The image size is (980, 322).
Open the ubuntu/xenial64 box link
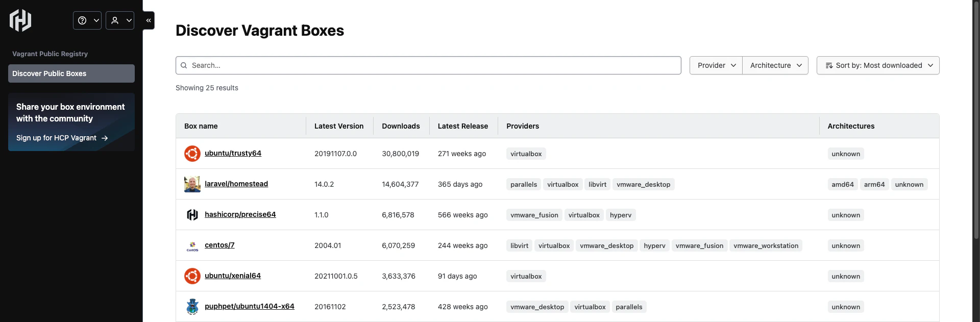point(233,276)
